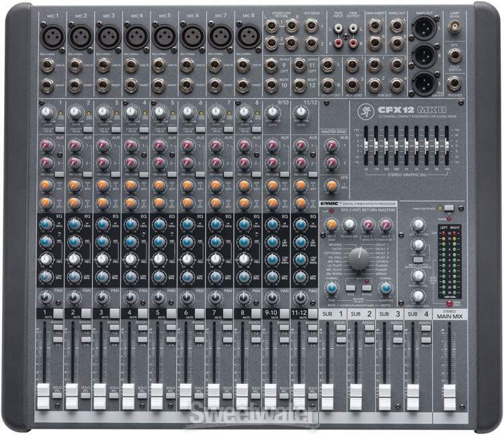Viewport: 504px width, 435px height.
Task: Assign channel 5 to subs 1-2
Action: (171, 328)
